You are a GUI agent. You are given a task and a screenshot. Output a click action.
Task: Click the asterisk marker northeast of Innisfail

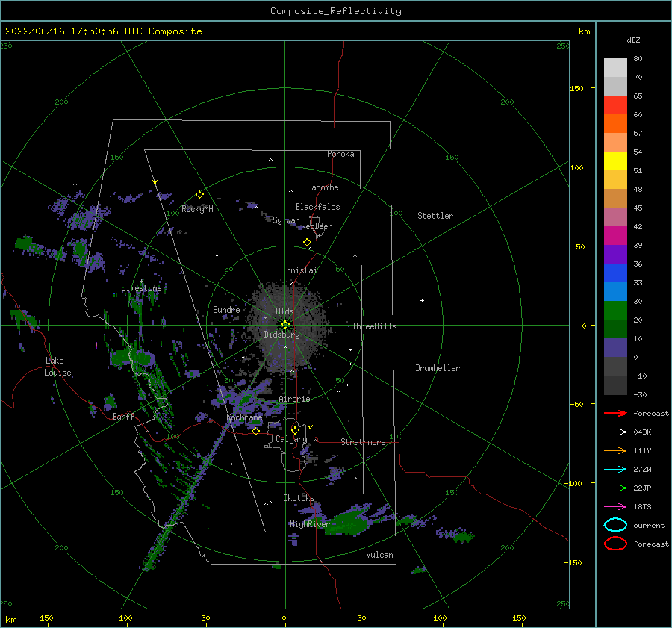click(355, 256)
